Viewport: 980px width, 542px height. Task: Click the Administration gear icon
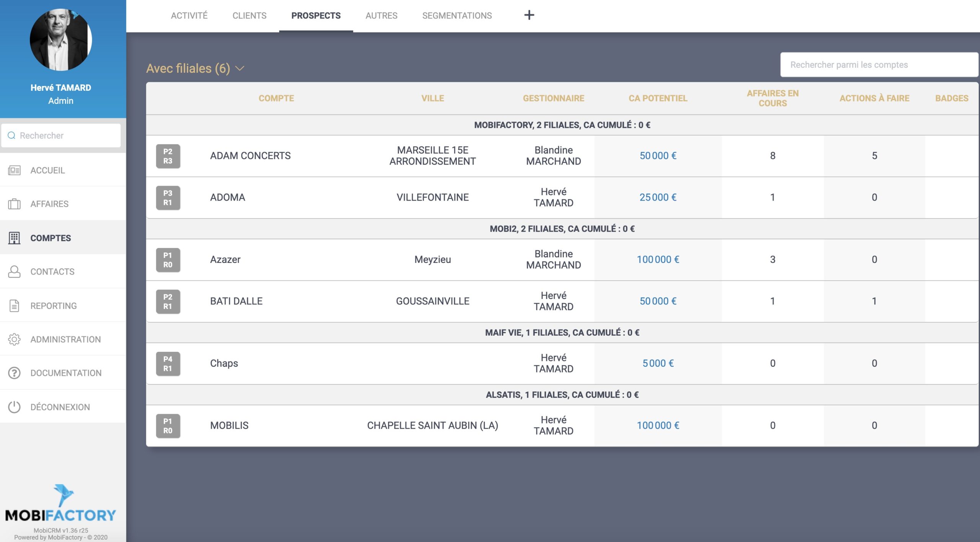[14, 340]
